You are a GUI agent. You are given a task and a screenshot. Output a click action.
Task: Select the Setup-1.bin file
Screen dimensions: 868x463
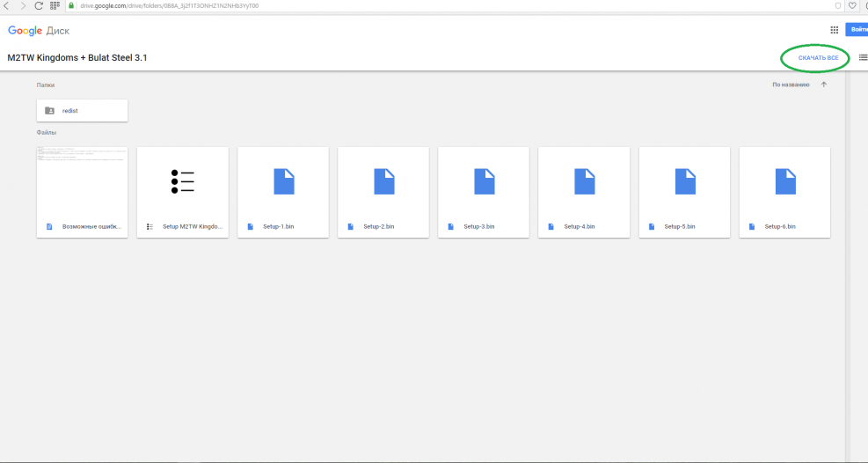click(283, 192)
